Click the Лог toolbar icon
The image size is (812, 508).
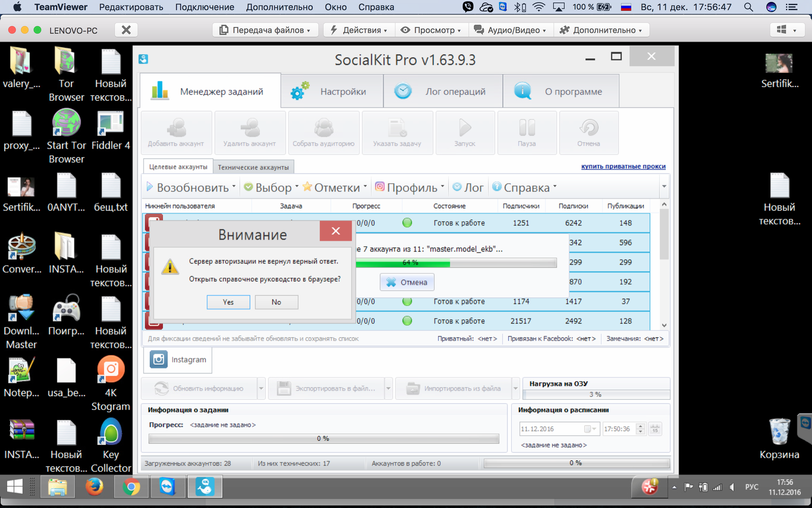coord(468,187)
